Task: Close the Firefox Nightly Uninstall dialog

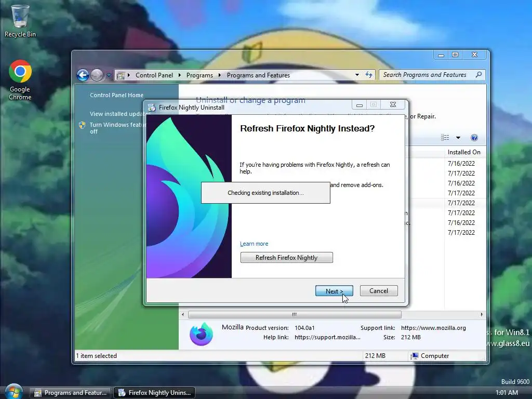Action: coord(393,104)
